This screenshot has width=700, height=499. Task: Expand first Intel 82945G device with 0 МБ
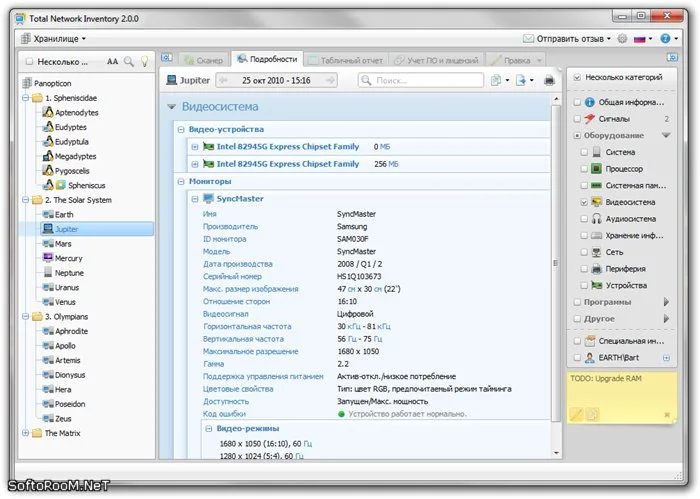(x=195, y=147)
